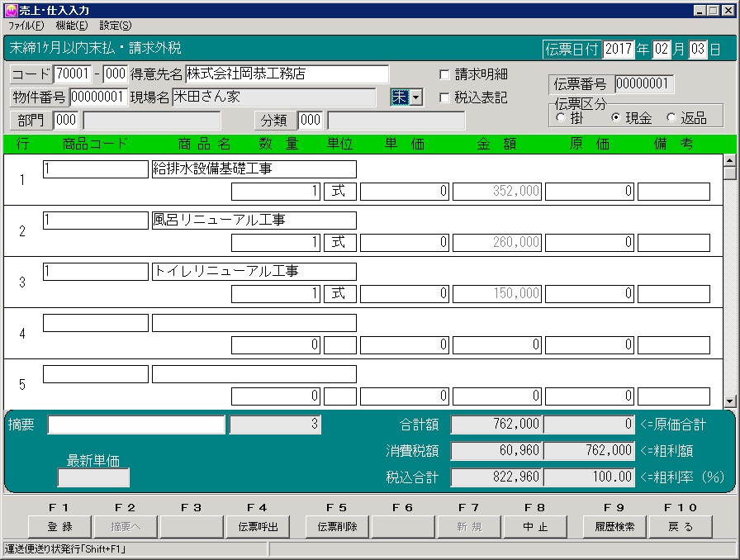Click the 部門 code field 000
The image size is (740, 560).
pyautogui.click(x=66, y=121)
